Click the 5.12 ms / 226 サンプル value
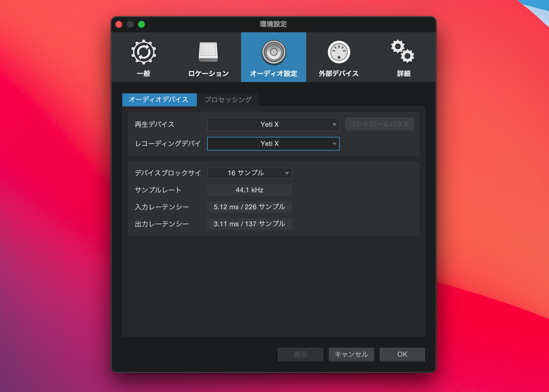The height and width of the screenshot is (392, 549). 250,207
